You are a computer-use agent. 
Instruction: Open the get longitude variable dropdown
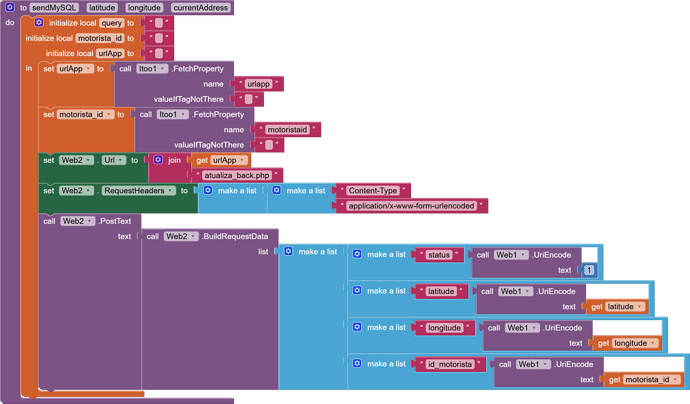[x=653, y=343]
